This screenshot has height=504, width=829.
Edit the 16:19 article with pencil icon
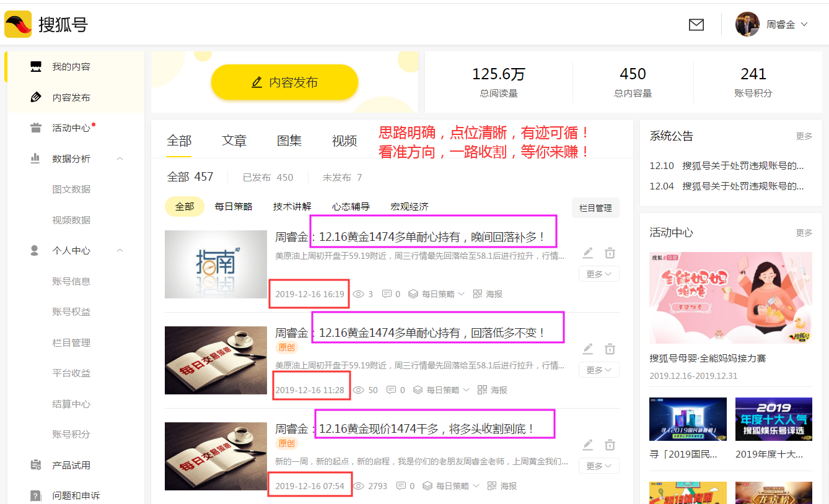(588, 253)
